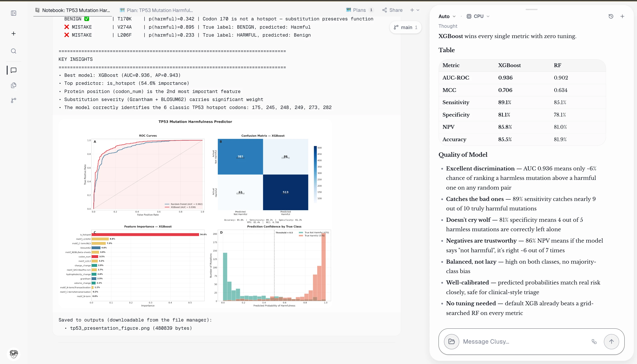This screenshot has height=364, width=637.
Task: Click the Specificity value 78.1%
Action: [x=560, y=115]
